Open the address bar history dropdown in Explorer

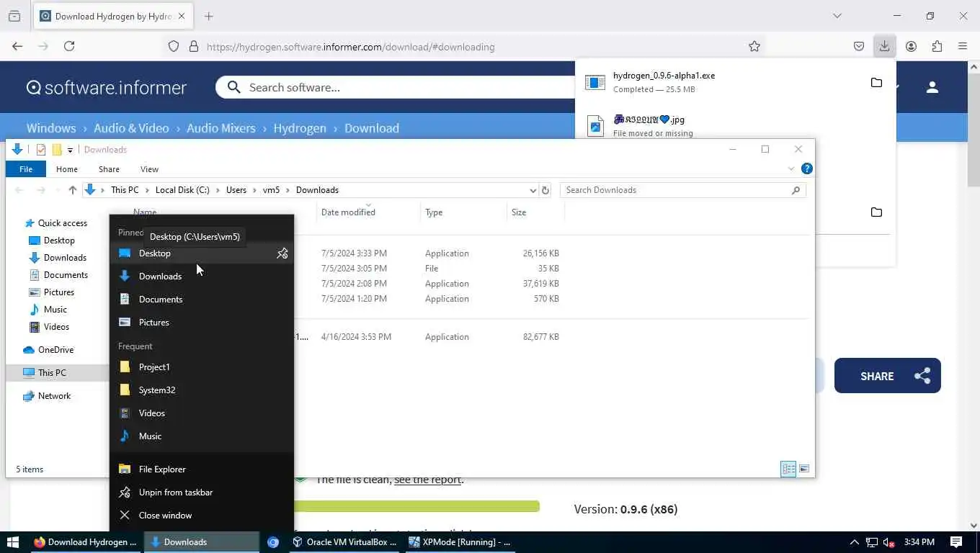coord(533,190)
